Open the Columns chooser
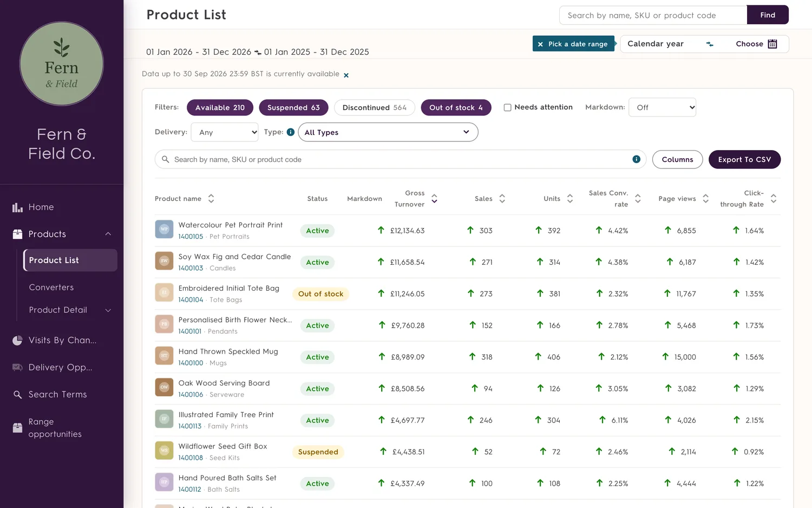812x508 pixels. pos(677,159)
